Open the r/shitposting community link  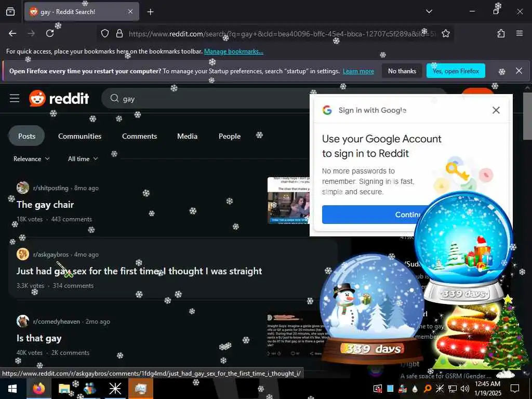tap(50, 188)
